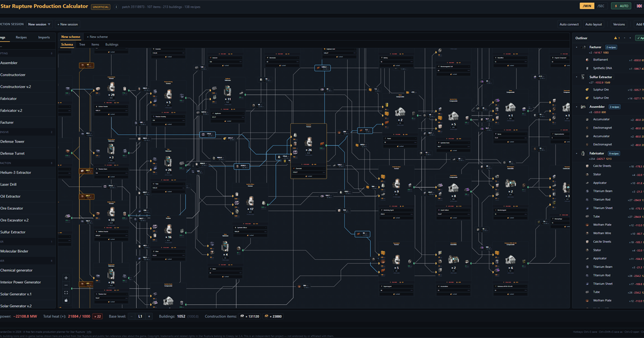Open the Versions button
The image size is (644, 338).
pos(619,24)
